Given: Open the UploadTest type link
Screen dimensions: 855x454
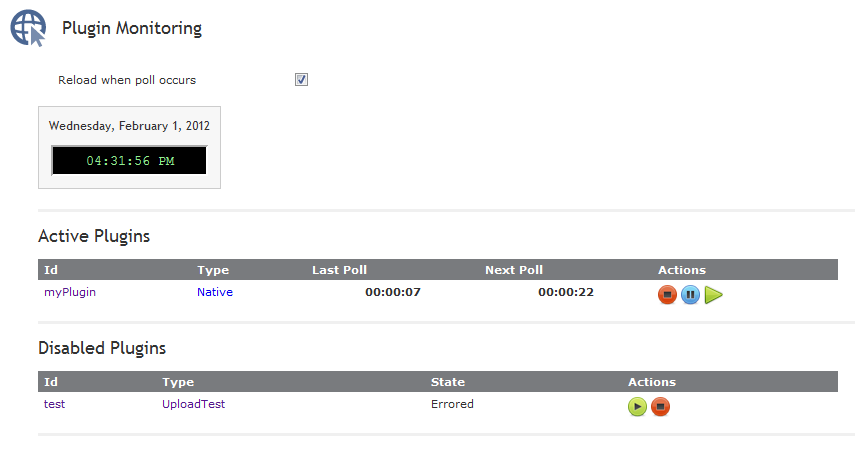Looking at the screenshot, I should click(193, 404).
